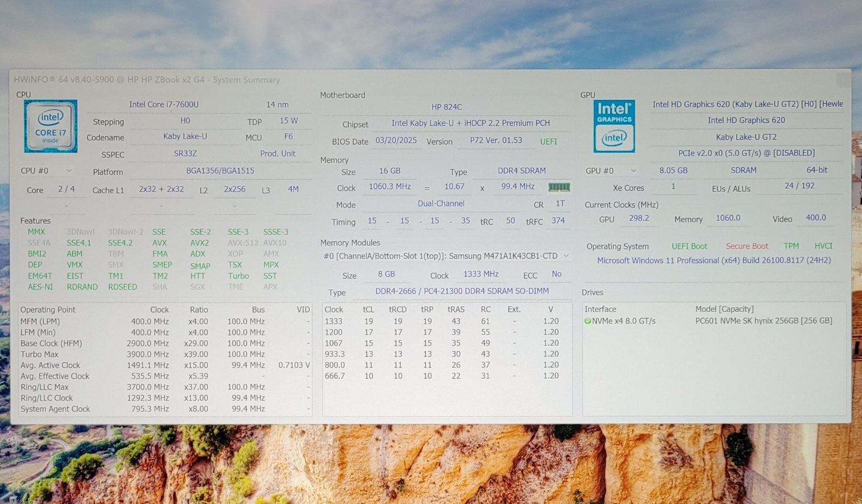Click the AES-NI feature flag
This screenshot has width=862, height=504.
pos(40,287)
